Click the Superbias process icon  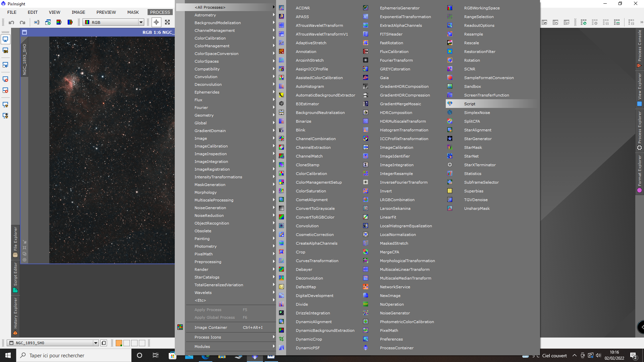pyautogui.click(x=450, y=191)
